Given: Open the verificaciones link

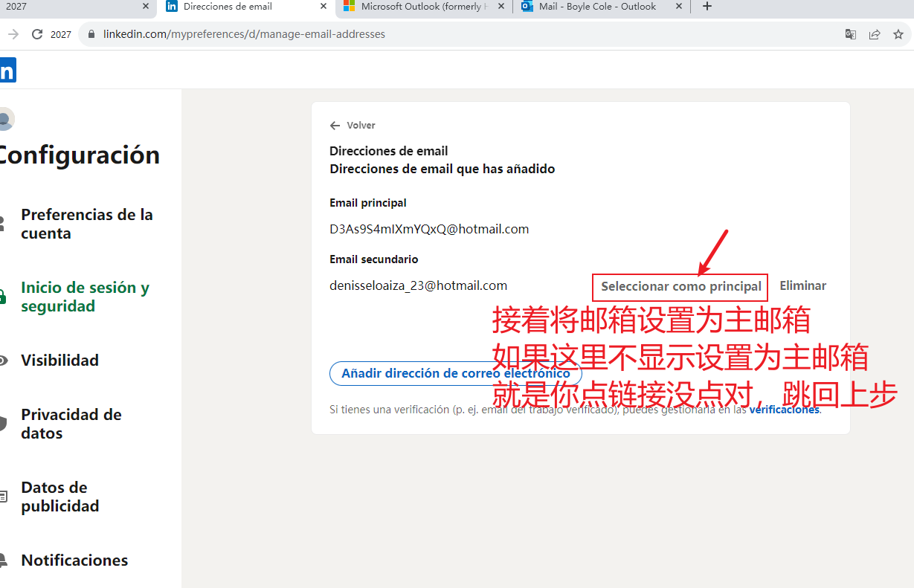Looking at the screenshot, I should pos(784,409).
